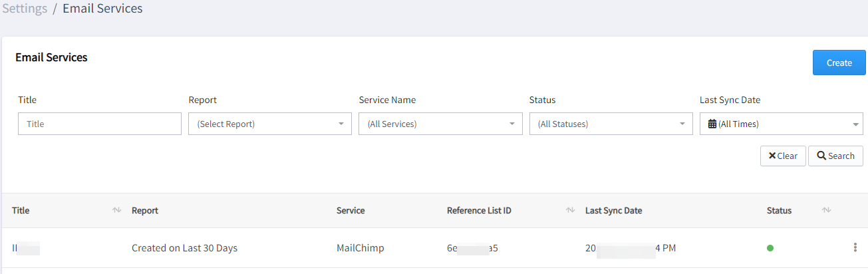Open the All Times date dropdown
868x274 pixels.
pyautogui.click(x=782, y=124)
